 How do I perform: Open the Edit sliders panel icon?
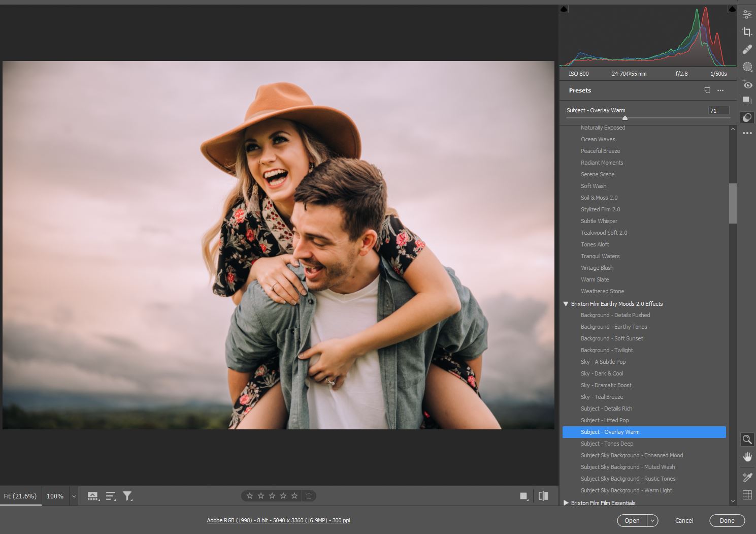click(747, 14)
